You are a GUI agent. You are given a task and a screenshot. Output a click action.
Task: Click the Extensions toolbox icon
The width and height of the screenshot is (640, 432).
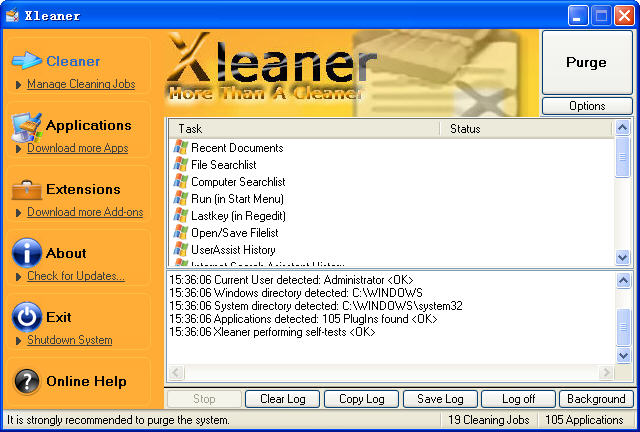27,190
